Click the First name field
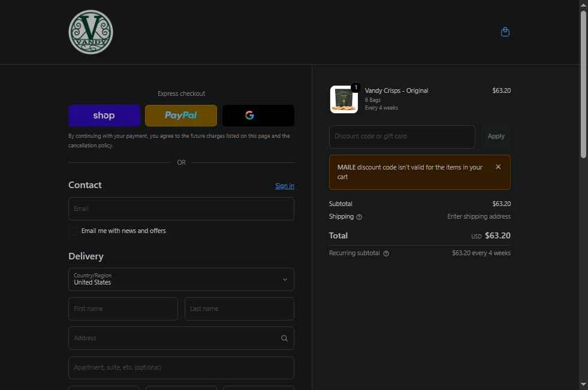This screenshot has height=390, width=588. tap(123, 309)
